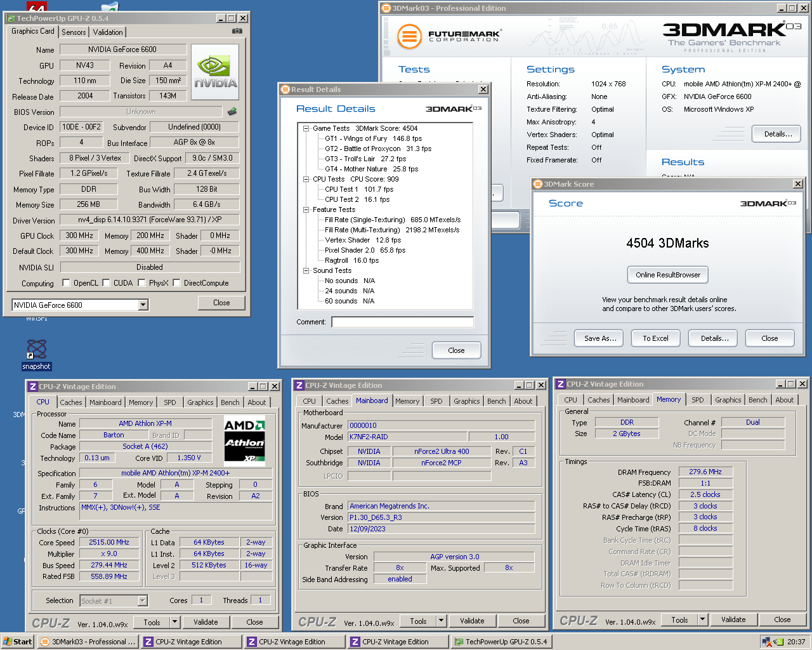Enable the DirectCompute checkbox in GPU-Z
Viewport: 812px width, 650px height.
(x=176, y=283)
